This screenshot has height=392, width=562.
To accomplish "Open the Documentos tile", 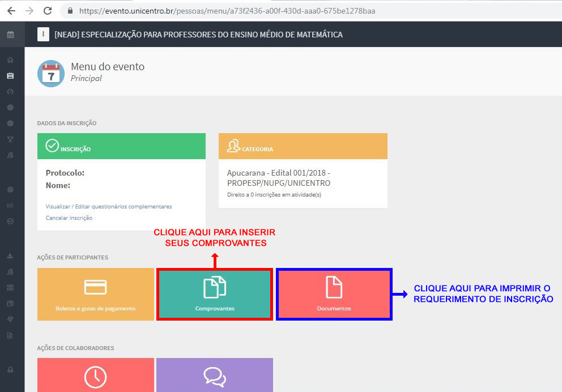I will pos(334,294).
